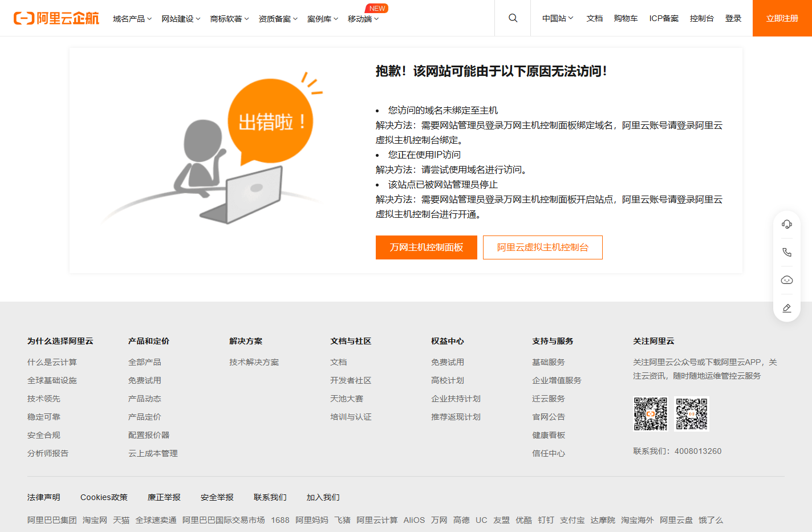Viewport: 812px width, 532px height.
Task: Expand the 网站建设 menu
Action: click(181, 19)
